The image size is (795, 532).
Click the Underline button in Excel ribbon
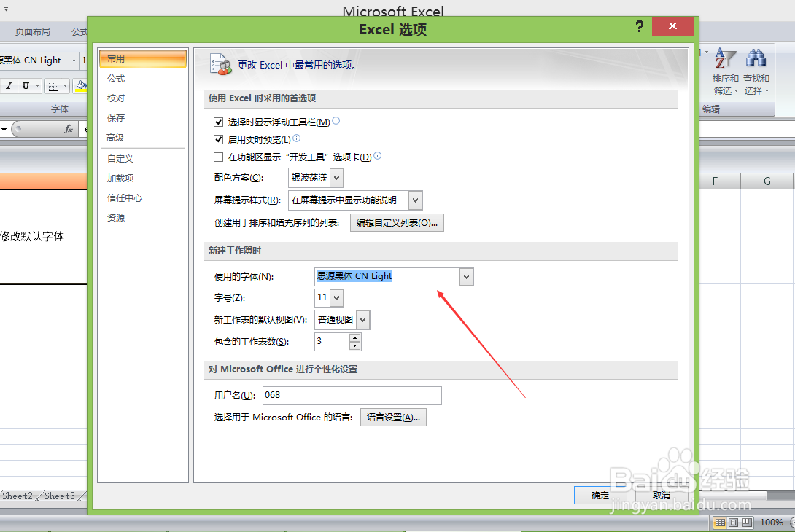tap(26, 86)
